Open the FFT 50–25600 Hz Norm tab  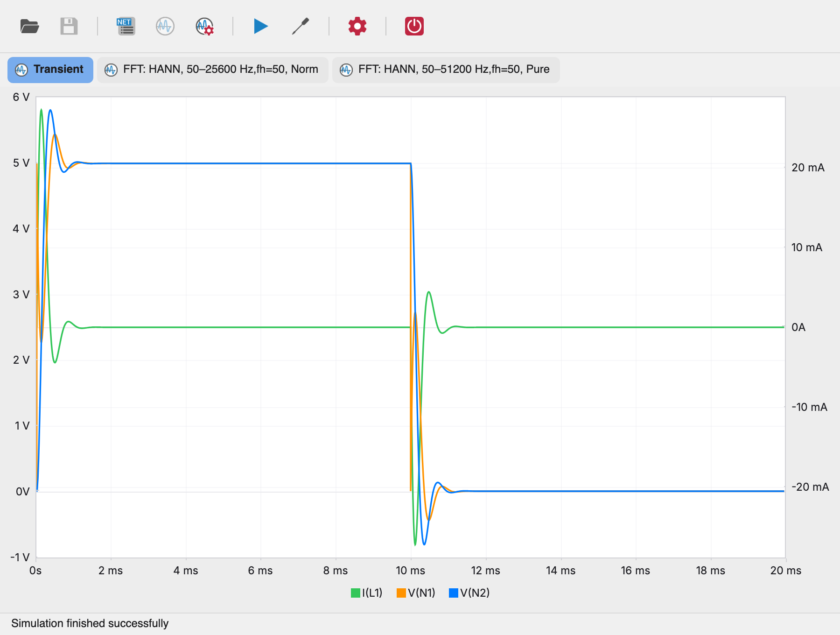[213, 70]
